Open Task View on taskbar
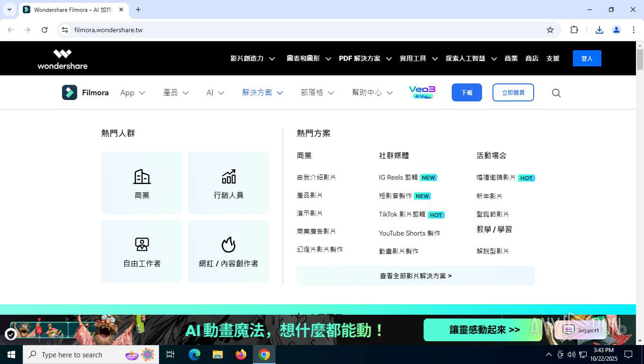 [170, 355]
